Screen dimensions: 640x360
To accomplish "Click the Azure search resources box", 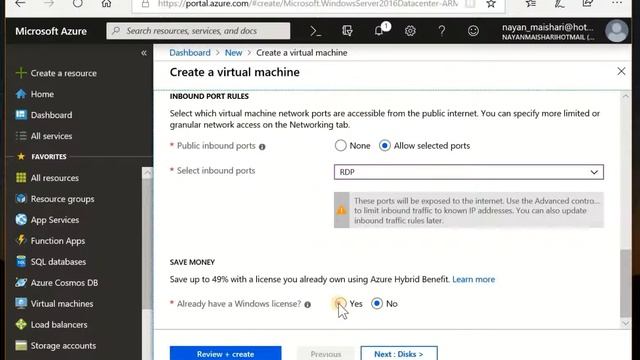I will (198, 31).
